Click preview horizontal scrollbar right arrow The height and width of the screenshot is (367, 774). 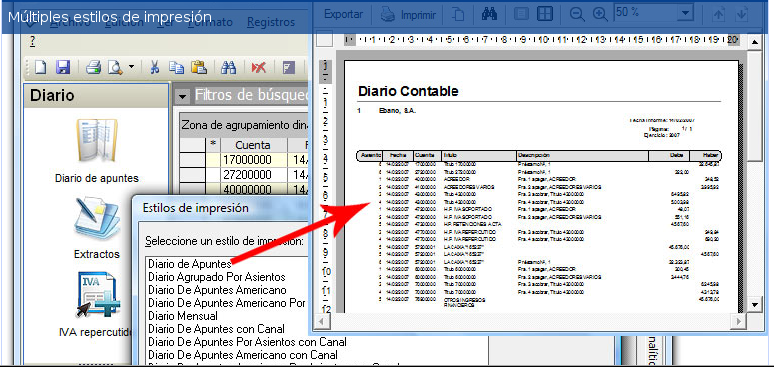click(738, 321)
